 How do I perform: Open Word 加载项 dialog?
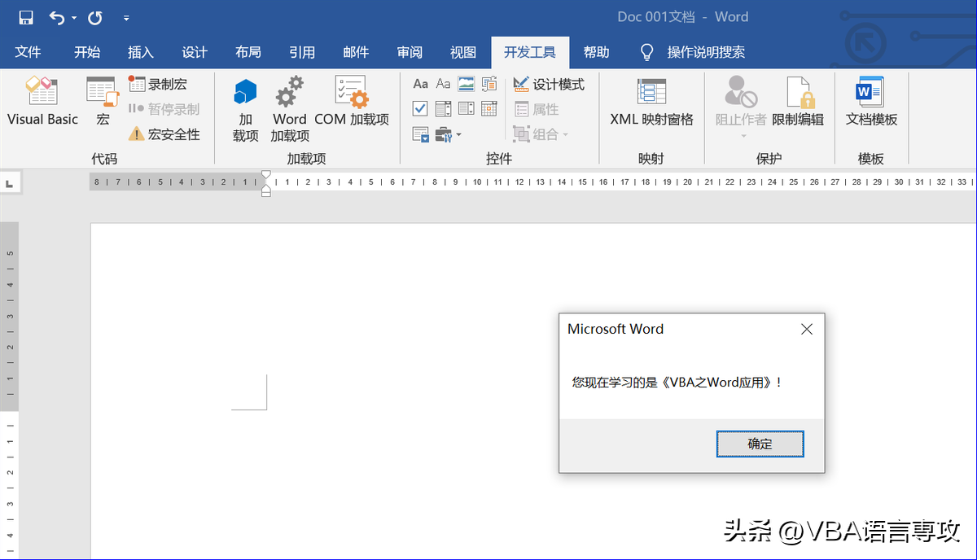[x=290, y=110]
